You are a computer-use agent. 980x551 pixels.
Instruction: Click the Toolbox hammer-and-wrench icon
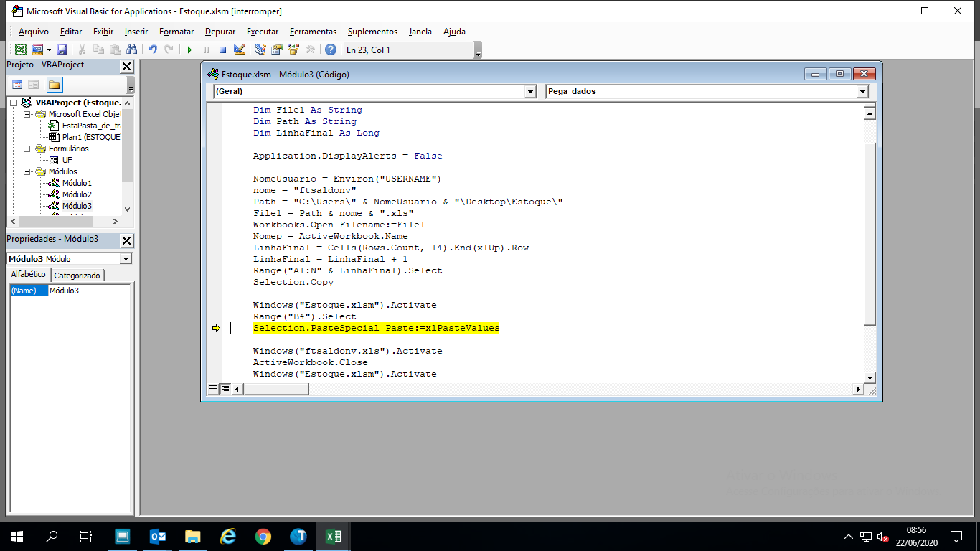click(310, 50)
